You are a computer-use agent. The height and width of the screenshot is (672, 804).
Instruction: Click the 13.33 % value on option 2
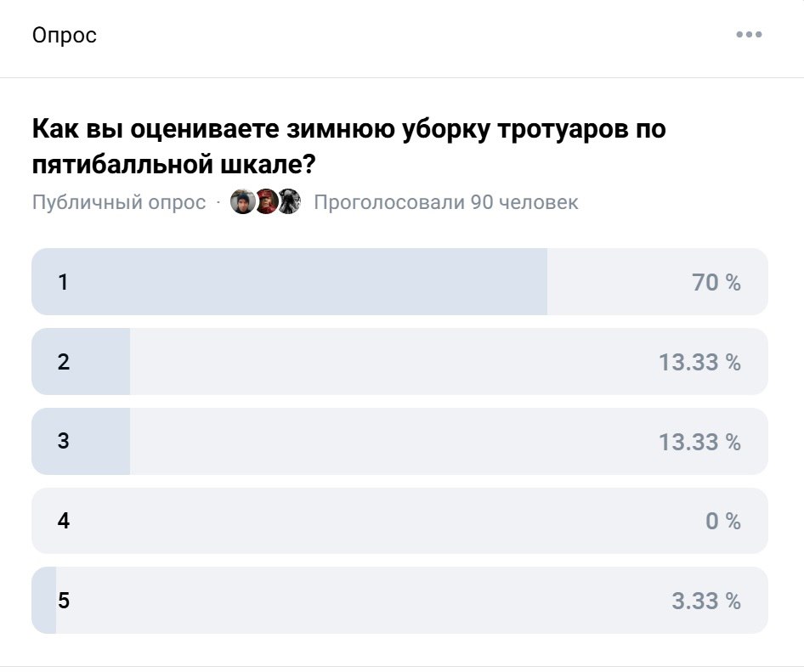tap(699, 361)
